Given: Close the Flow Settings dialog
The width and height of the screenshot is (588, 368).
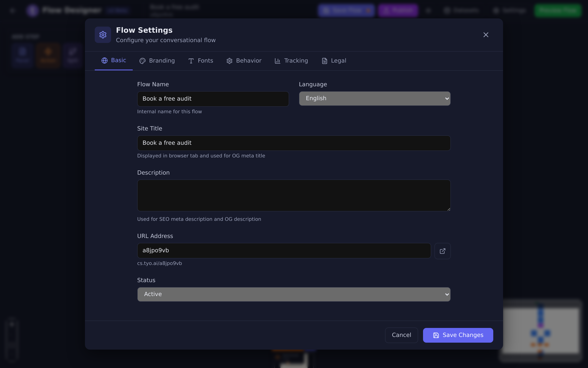Looking at the screenshot, I should tap(486, 35).
